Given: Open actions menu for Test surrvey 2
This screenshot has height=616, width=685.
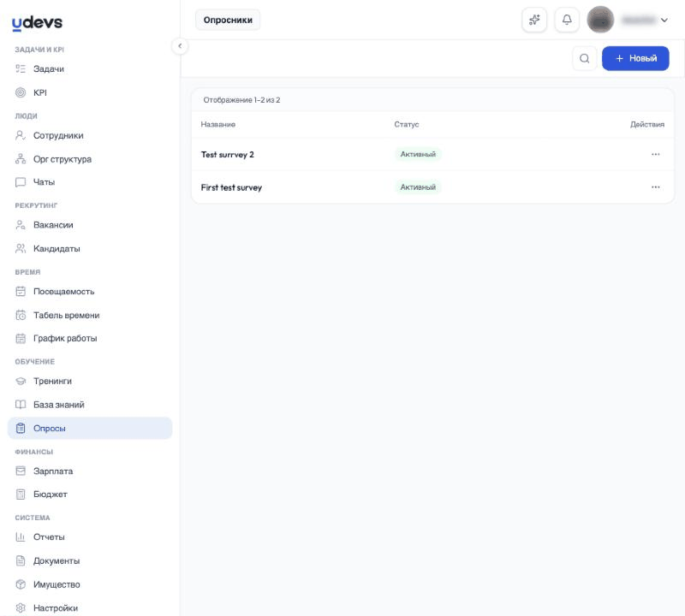Looking at the screenshot, I should (655, 154).
